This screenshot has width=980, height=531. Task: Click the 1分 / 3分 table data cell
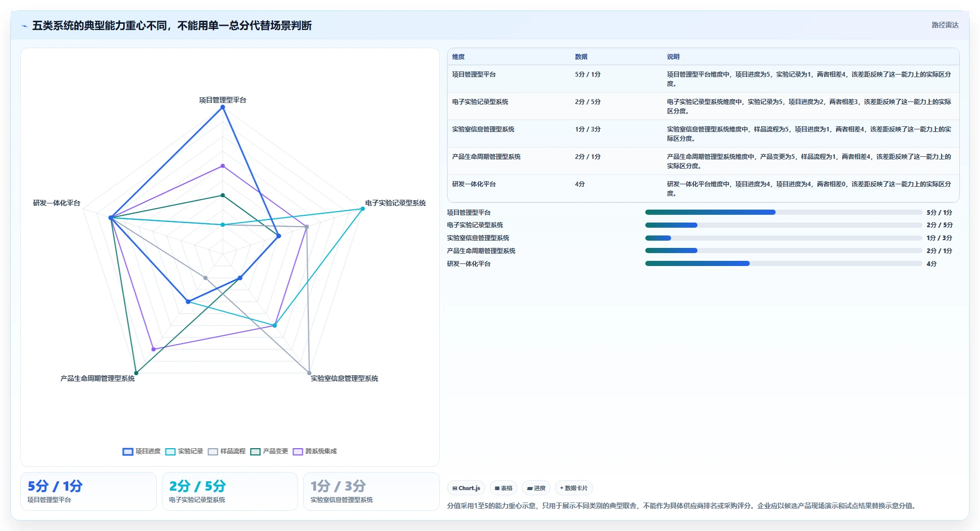[x=588, y=129]
